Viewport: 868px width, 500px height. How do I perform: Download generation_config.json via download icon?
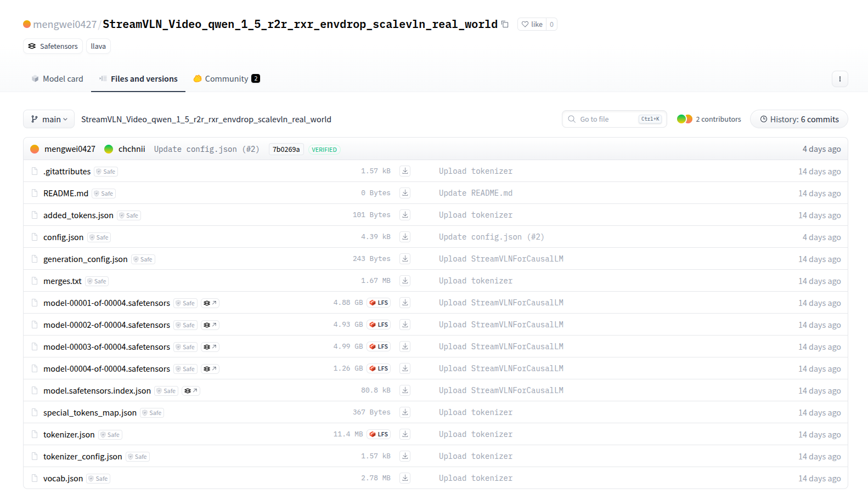coord(405,259)
